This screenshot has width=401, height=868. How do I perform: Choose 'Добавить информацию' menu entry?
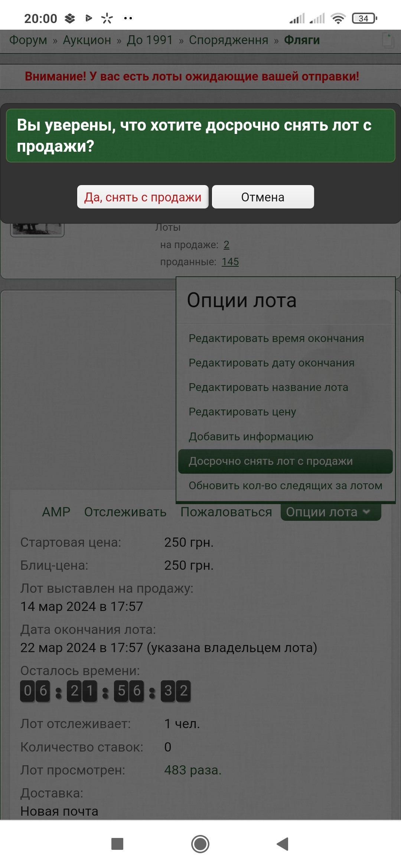point(285,437)
